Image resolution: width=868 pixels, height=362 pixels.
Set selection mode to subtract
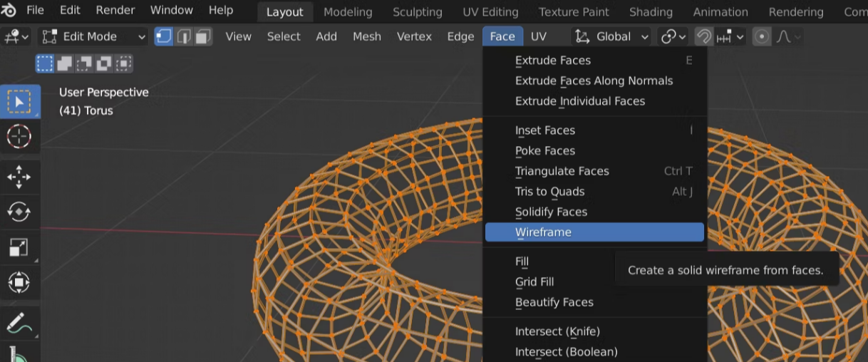[84, 64]
